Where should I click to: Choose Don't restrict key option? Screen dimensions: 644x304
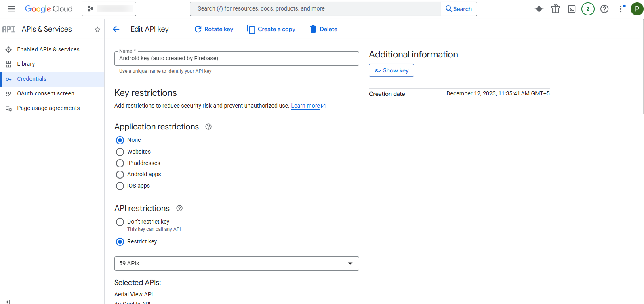pos(120,222)
